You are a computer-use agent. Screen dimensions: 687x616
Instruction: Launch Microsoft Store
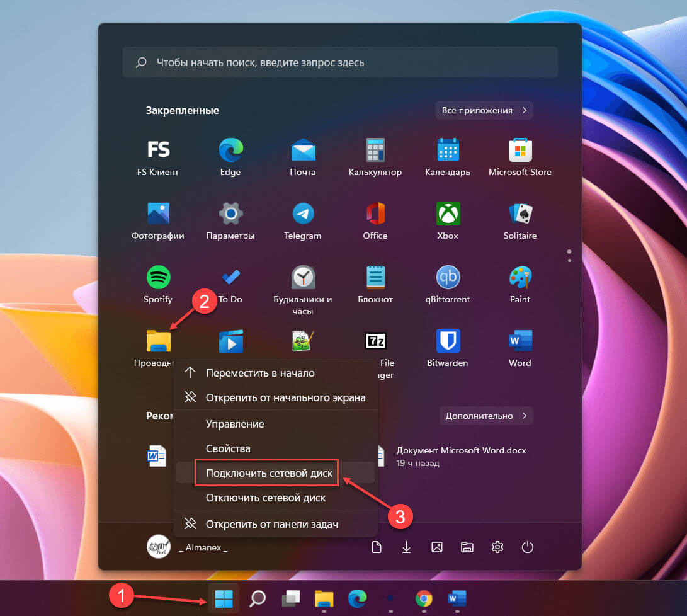(520, 157)
